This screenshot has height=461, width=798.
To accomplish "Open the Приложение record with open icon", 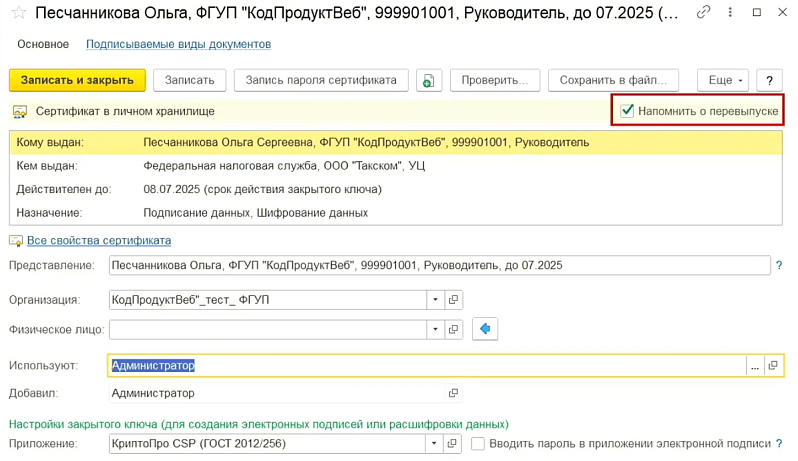I will 452,444.
